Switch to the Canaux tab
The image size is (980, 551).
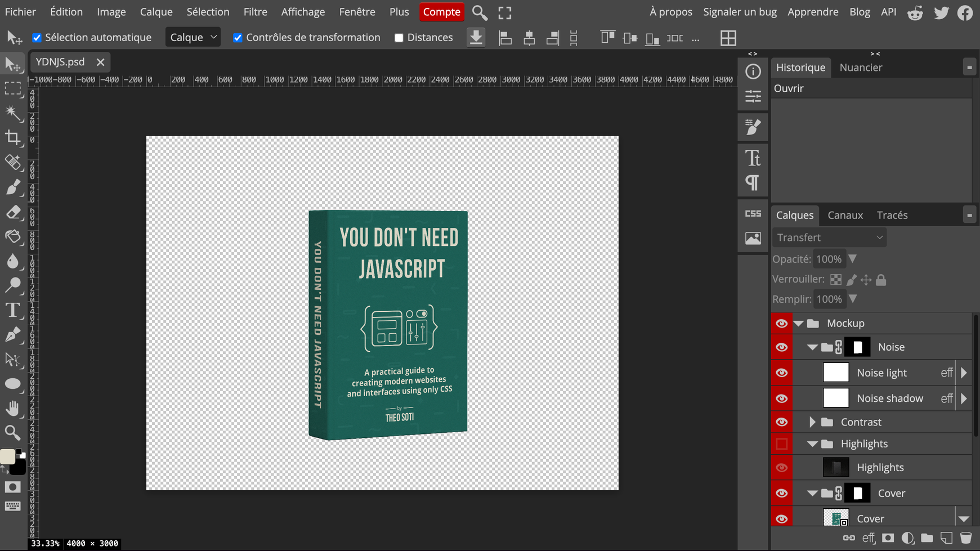pos(845,215)
